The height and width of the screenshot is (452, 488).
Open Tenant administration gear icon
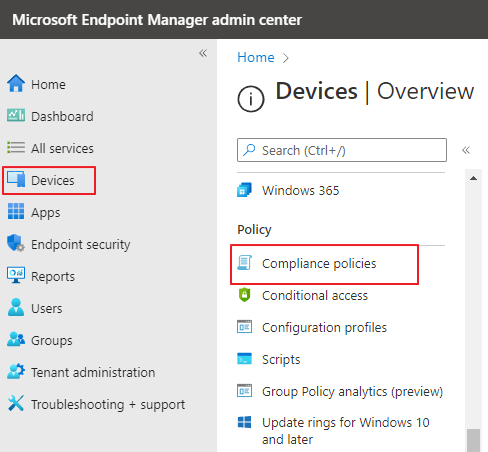16,371
